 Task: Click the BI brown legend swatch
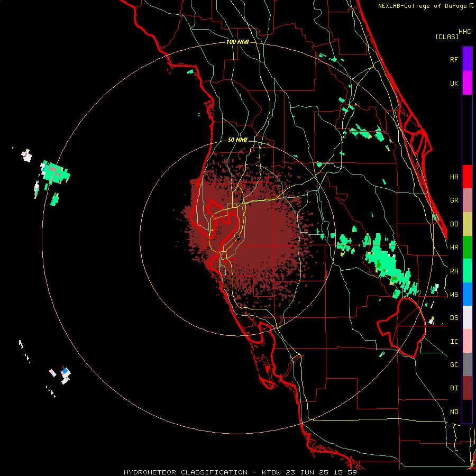[467, 388]
